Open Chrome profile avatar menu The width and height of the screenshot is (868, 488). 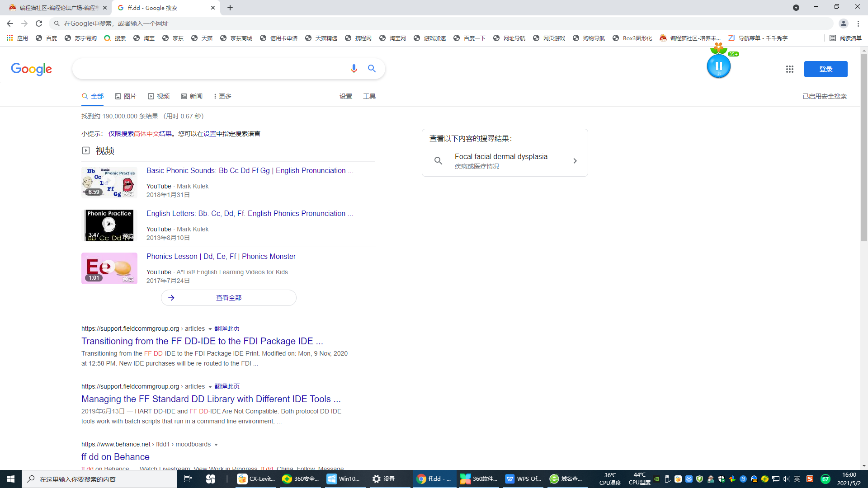844,23
